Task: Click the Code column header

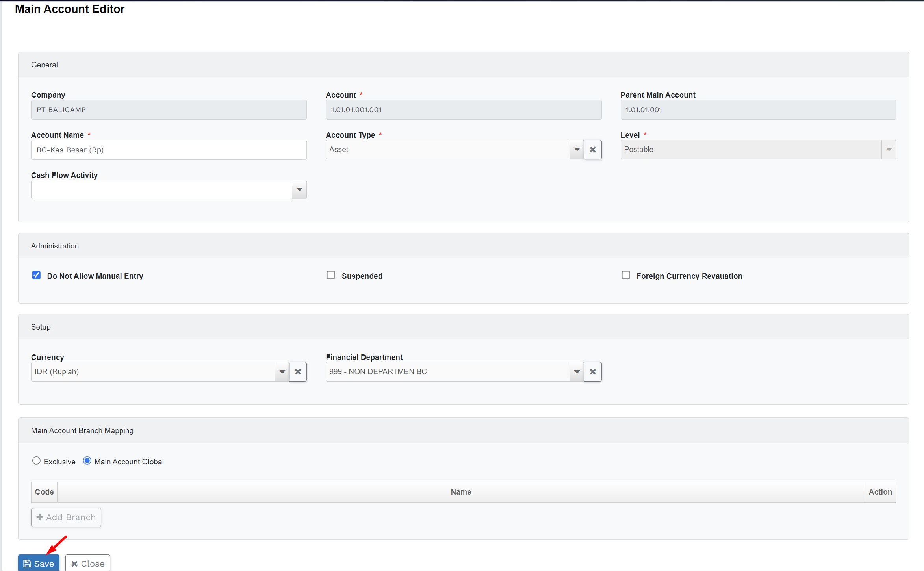Action: (x=44, y=492)
